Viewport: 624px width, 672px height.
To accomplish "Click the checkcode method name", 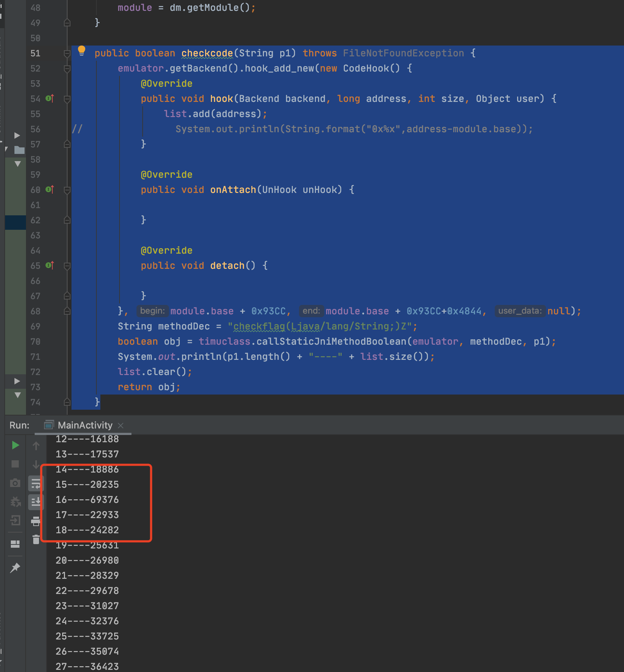I will pyautogui.click(x=207, y=53).
